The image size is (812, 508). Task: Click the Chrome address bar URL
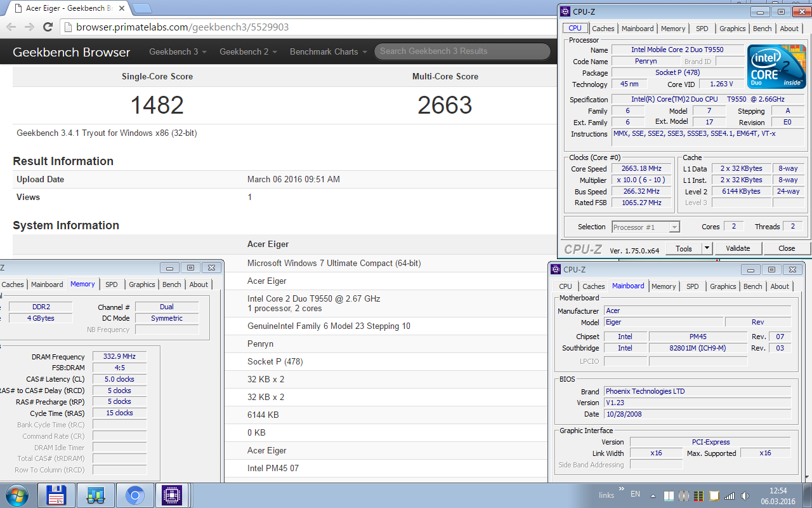click(x=183, y=27)
